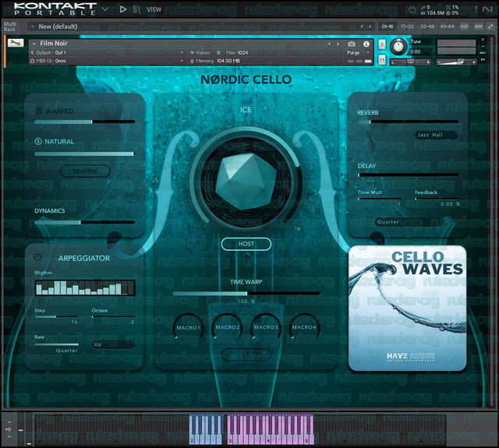Solo the Warped layer
This screenshot has height=448, width=499.
[x=38, y=111]
